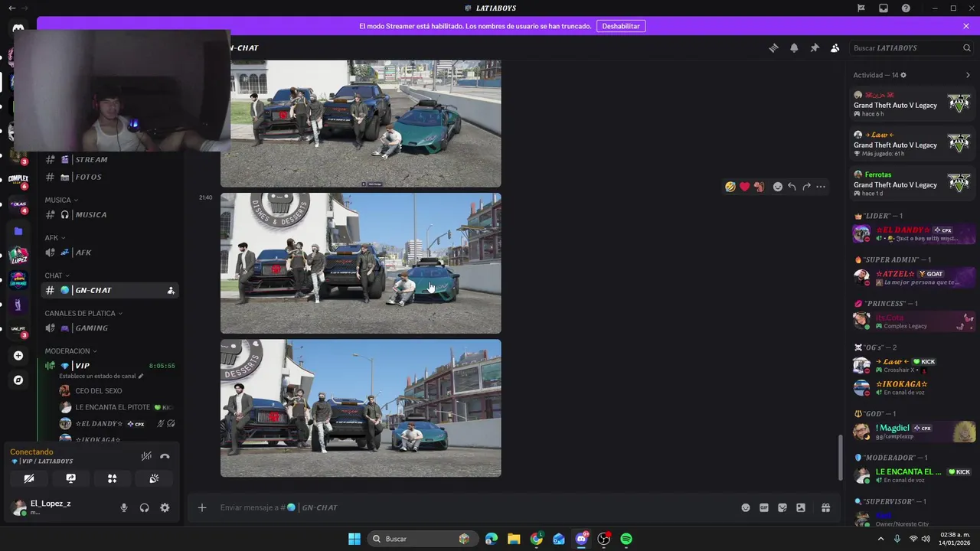Screen dimensions: 980x551
Task: Toggle the member list panel
Action: click(835, 47)
